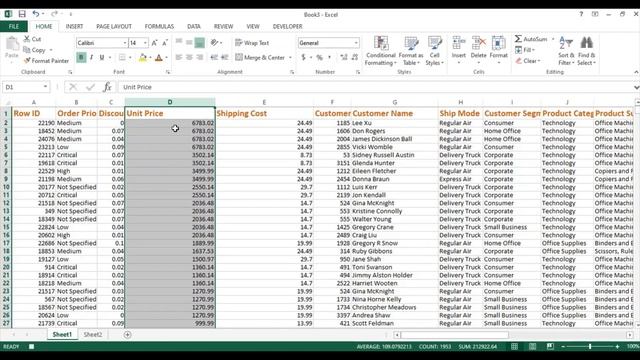This screenshot has width=640, height=360.
Task: Increase font size with A-up icon
Action: pos(154,43)
